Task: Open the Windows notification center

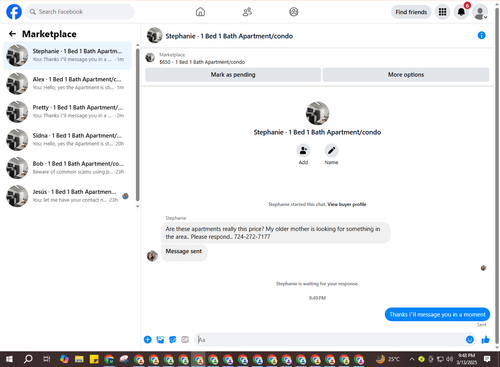Action: [487, 359]
